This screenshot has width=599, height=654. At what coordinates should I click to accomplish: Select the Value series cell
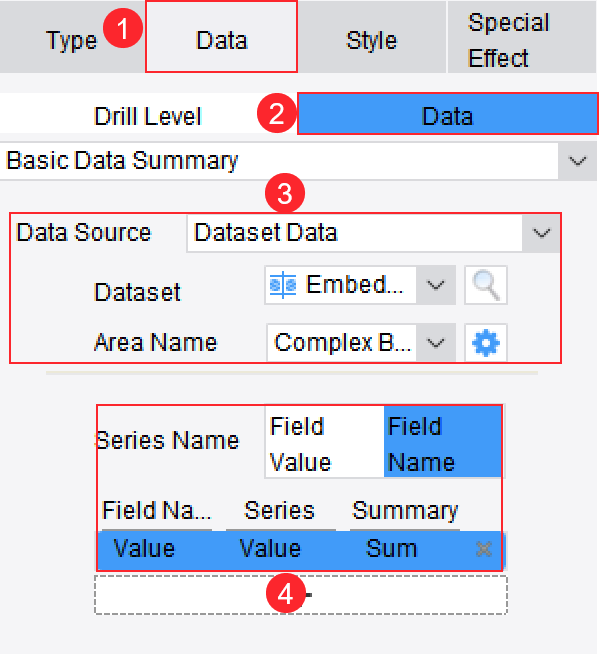pos(270,549)
